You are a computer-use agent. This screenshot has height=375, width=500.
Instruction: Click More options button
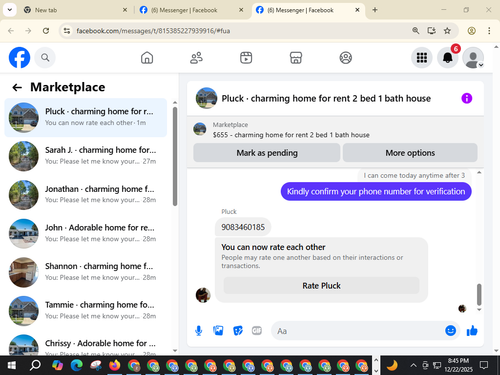tap(410, 153)
